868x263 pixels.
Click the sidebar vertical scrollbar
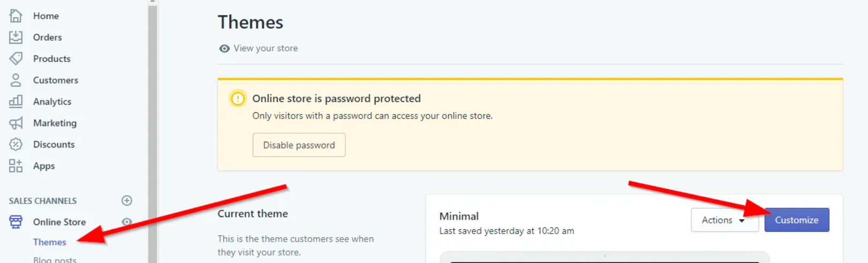tap(153, 134)
